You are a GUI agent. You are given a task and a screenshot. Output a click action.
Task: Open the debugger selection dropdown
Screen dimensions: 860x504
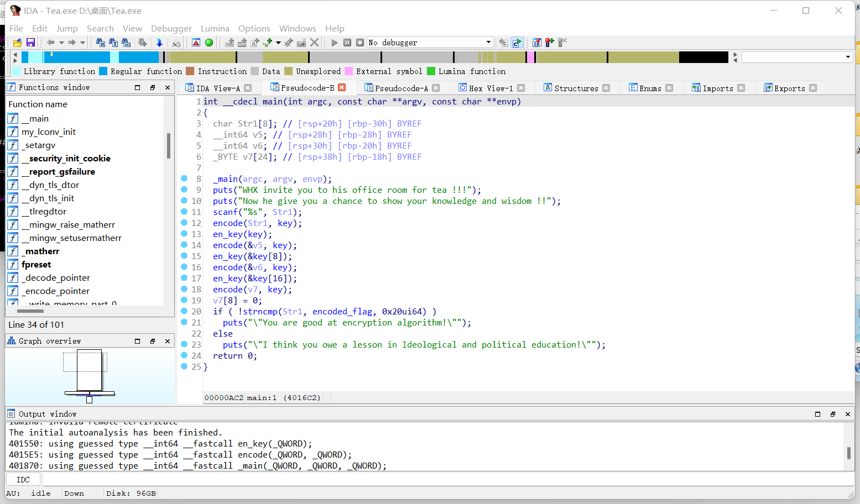(x=430, y=43)
